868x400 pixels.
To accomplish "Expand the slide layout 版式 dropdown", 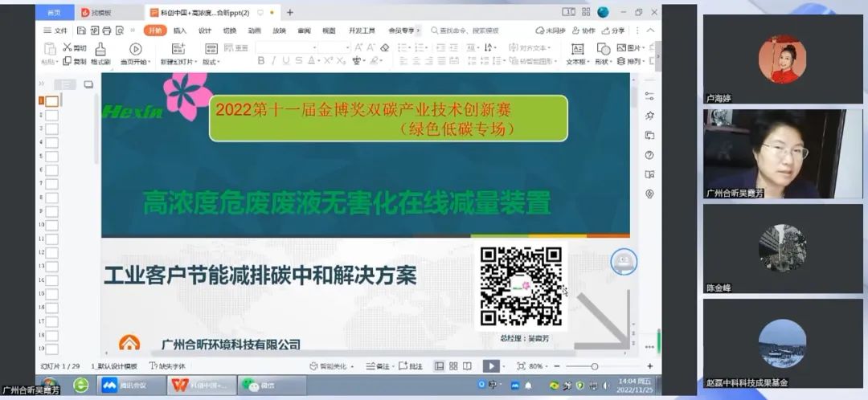I will click(x=211, y=62).
